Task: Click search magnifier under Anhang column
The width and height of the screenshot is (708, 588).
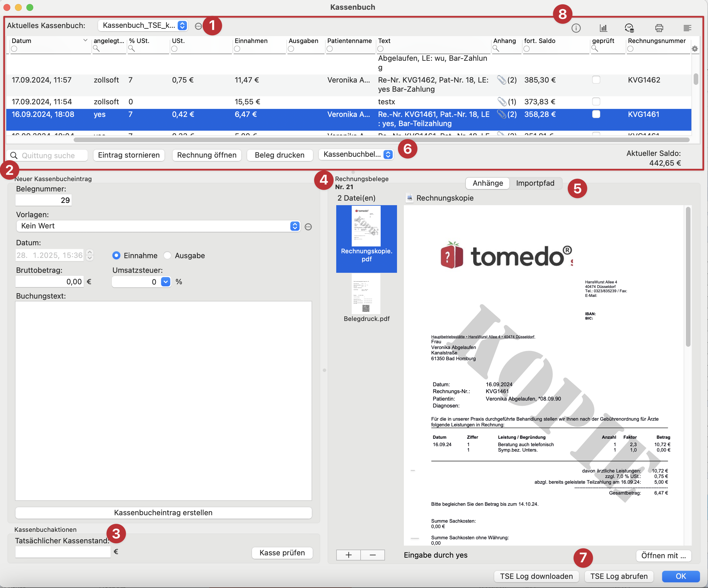Action: coord(496,49)
